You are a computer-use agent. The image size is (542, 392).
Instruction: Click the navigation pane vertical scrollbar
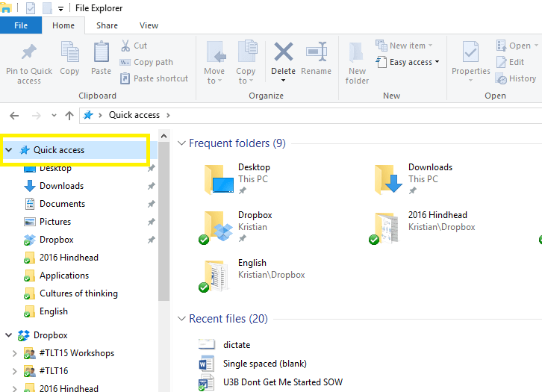[164, 224]
